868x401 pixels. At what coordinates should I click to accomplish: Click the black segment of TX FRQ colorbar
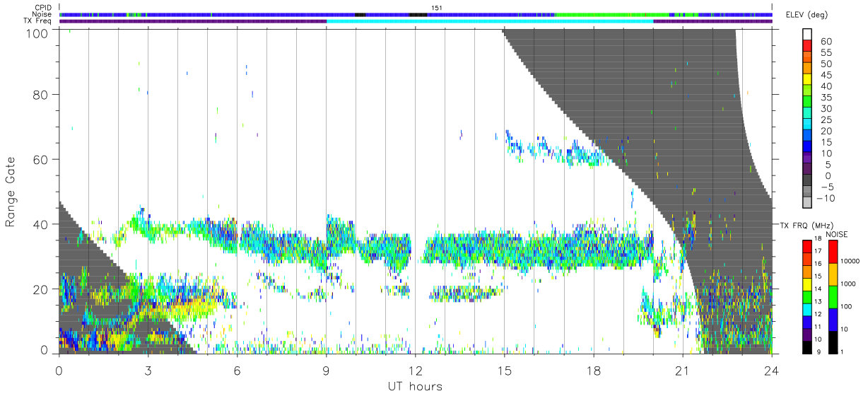pyautogui.click(x=807, y=347)
